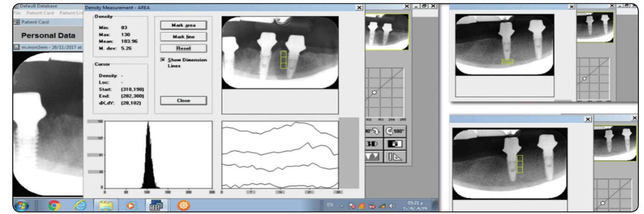Open the histogram profile tool icon

click(374, 157)
